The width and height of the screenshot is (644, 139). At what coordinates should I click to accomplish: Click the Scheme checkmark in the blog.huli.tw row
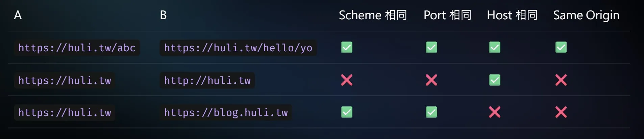click(x=347, y=112)
